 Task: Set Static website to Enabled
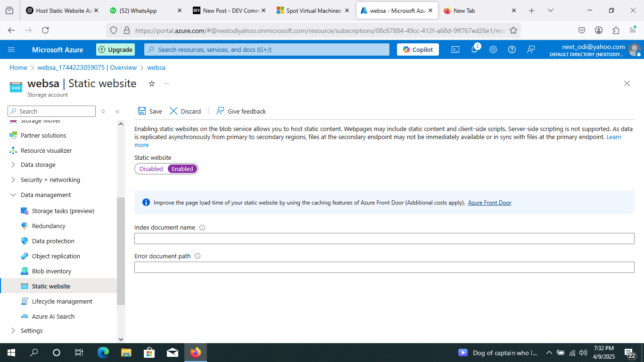tap(182, 169)
